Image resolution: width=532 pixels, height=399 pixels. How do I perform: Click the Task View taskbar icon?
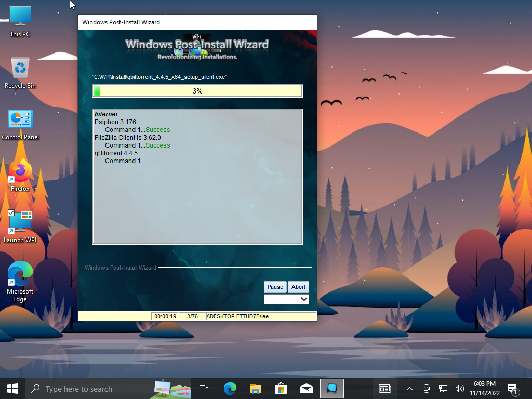pyautogui.click(x=204, y=389)
